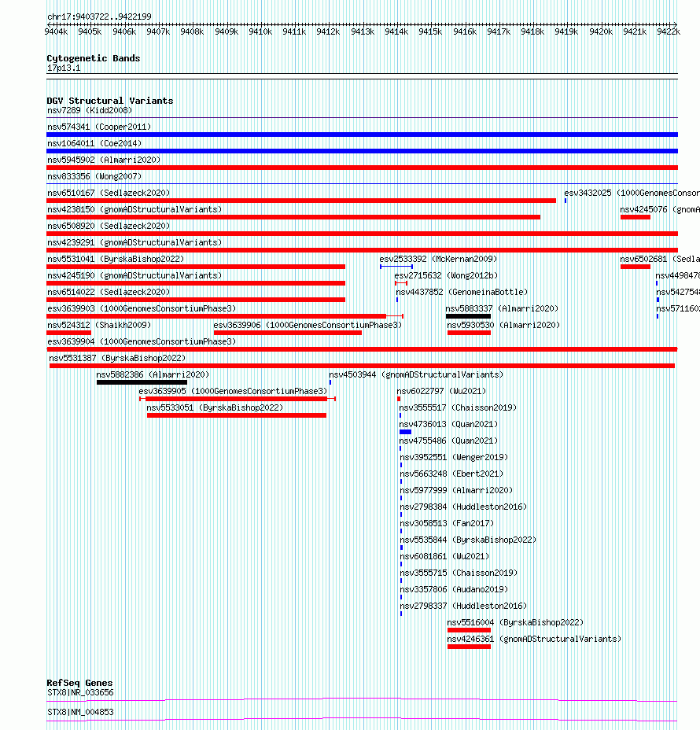Click nsv2798384 (Huddleston2016) label

click(x=463, y=507)
